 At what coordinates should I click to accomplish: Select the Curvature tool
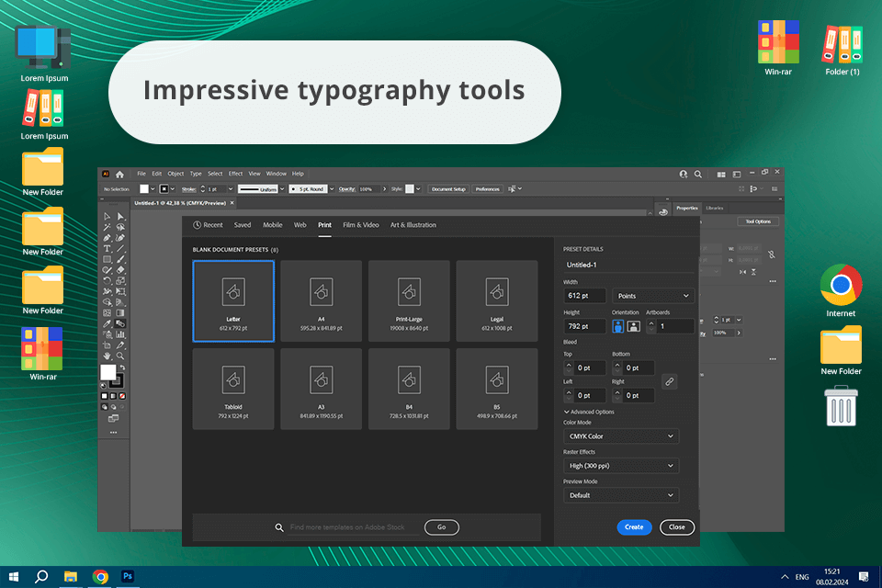[x=120, y=237]
